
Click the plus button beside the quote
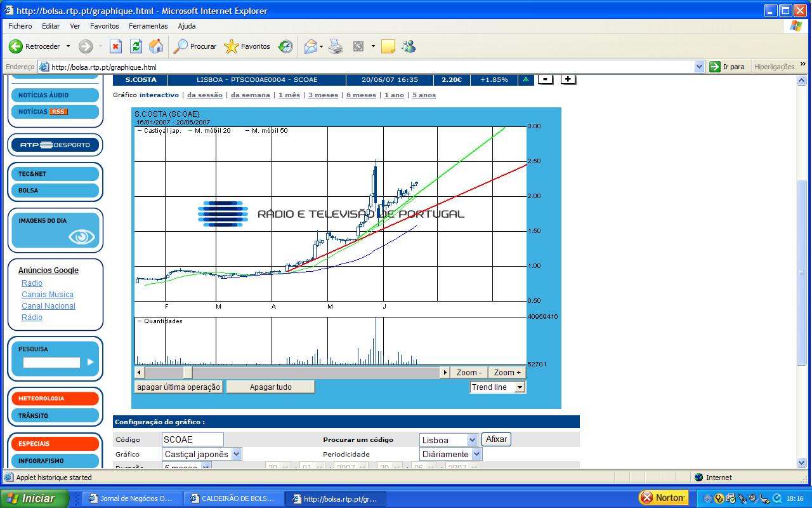tap(568, 79)
